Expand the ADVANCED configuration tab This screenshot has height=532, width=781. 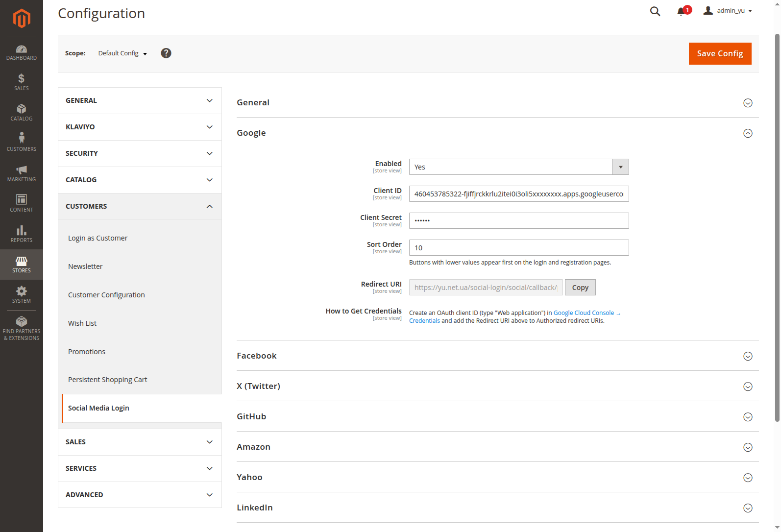coord(140,495)
